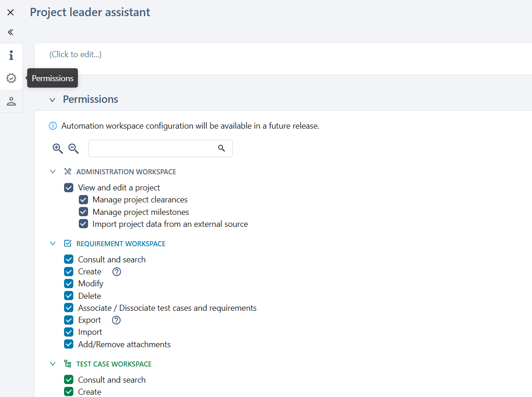This screenshot has height=397, width=532.
Task: Open the help icon next to Create
Action: click(x=116, y=272)
